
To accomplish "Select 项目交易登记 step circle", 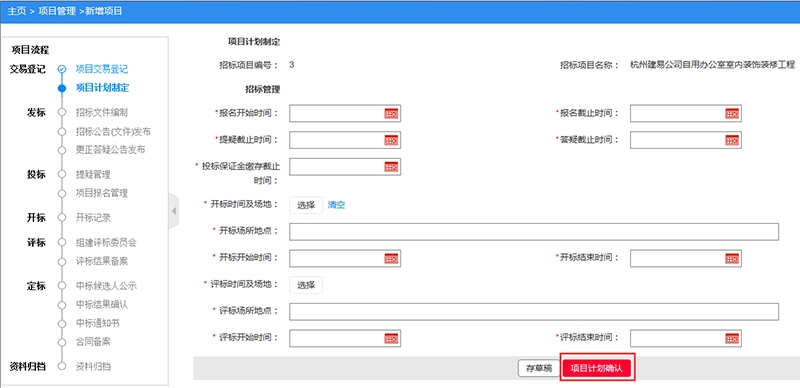I will pos(62,69).
